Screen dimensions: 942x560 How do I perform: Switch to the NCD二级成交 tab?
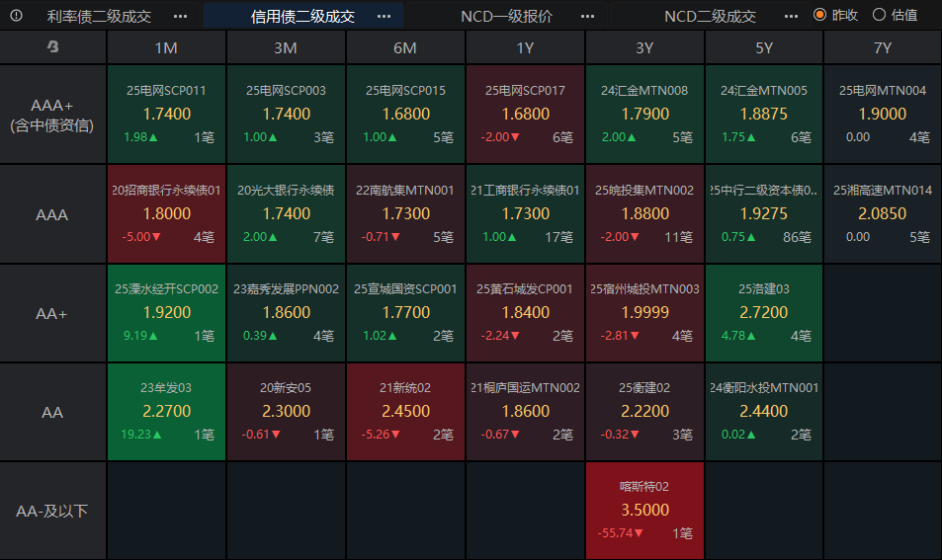[x=710, y=16]
